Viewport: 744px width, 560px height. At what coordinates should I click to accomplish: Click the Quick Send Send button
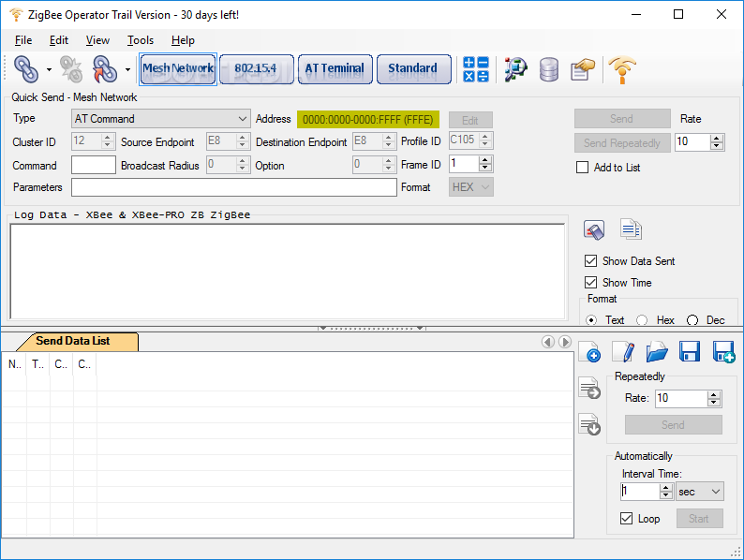(x=621, y=119)
